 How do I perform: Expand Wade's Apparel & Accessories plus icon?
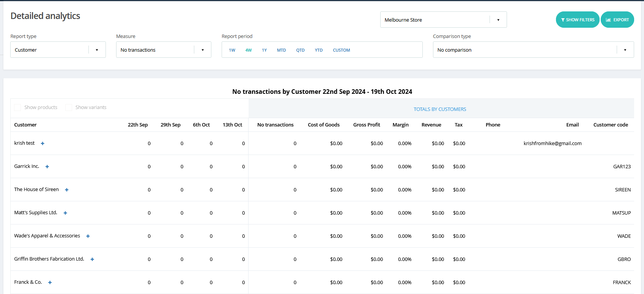tap(88, 236)
